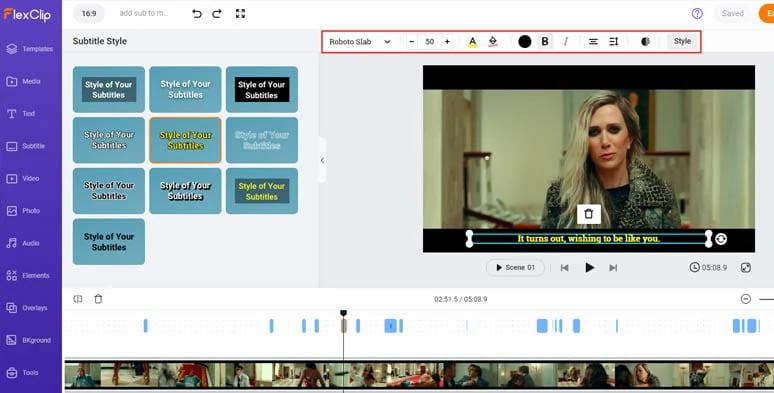
Task: Enter fullscreen preview from top bar
Action: tap(240, 14)
